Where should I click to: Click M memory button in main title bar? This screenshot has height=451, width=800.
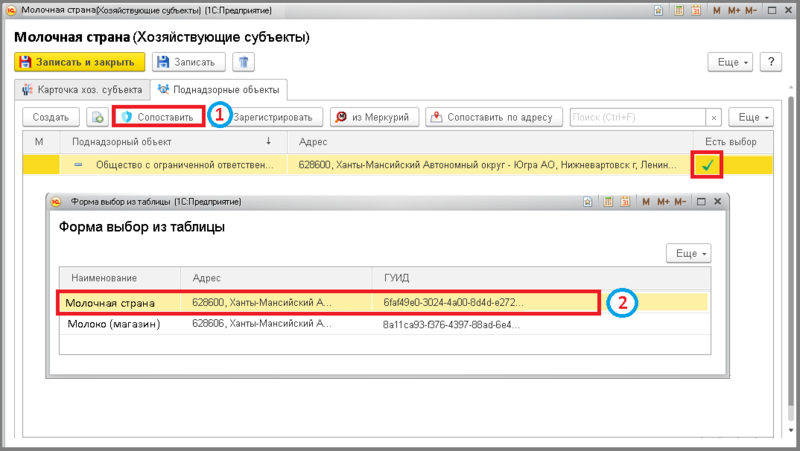[717, 10]
